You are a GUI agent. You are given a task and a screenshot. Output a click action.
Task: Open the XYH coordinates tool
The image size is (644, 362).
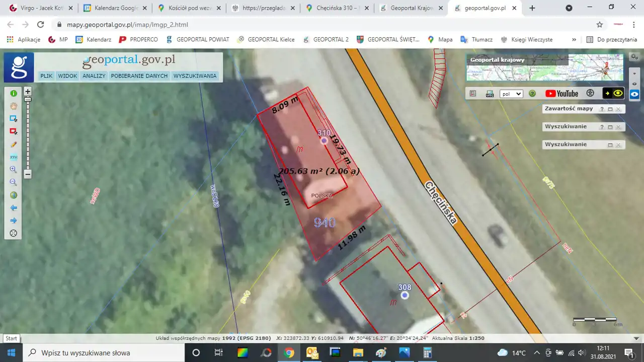point(14,157)
